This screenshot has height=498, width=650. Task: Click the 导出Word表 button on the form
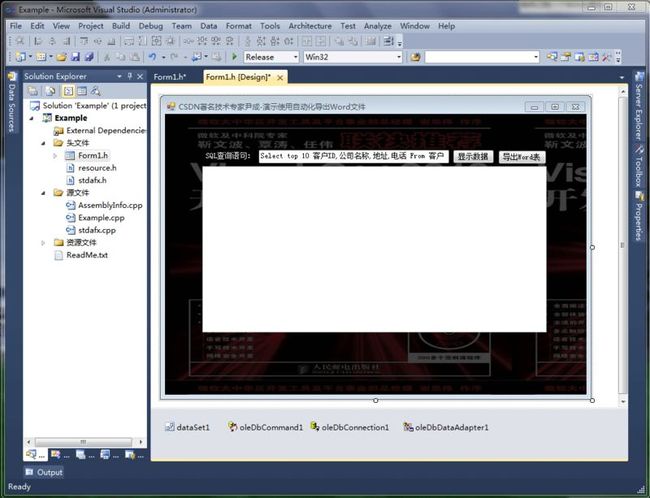pyautogui.click(x=521, y=156)
